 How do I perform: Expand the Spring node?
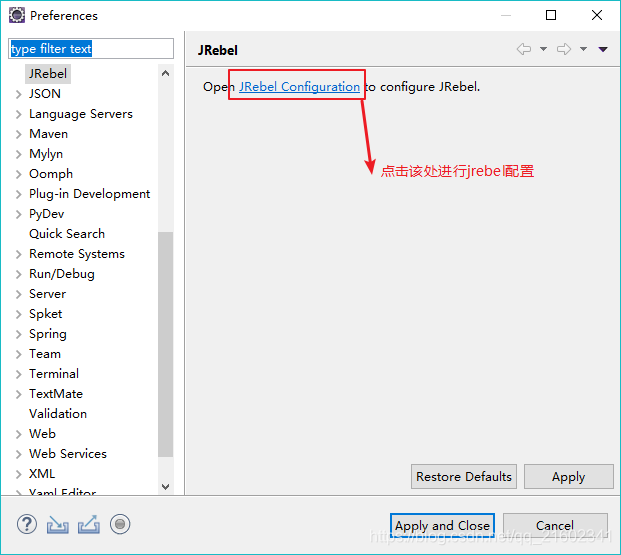pos(18,334)
